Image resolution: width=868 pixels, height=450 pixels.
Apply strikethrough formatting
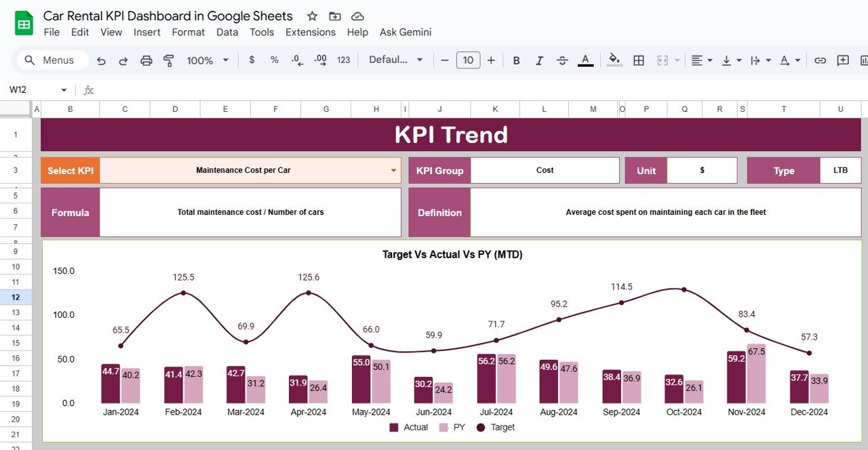[x=562, y=60]
